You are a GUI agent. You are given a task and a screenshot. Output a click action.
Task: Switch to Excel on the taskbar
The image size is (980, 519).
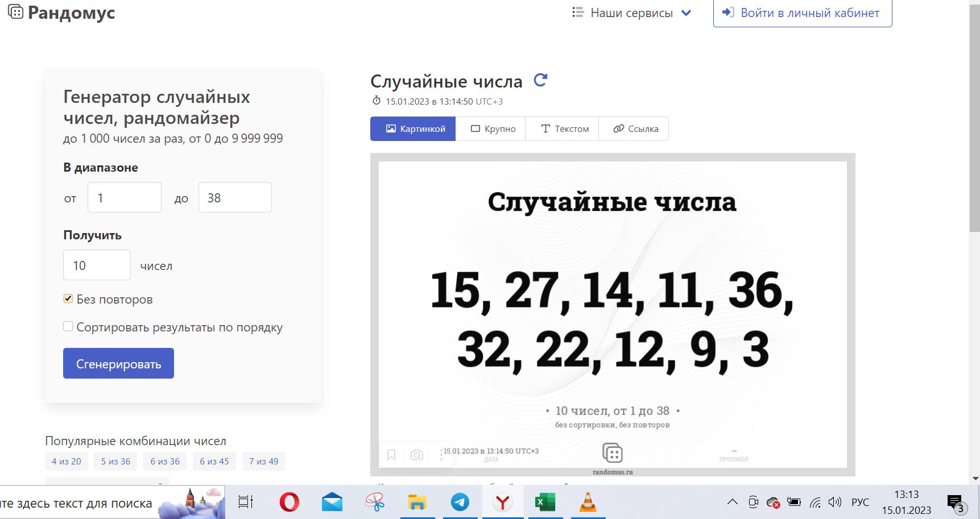point(545,502)
